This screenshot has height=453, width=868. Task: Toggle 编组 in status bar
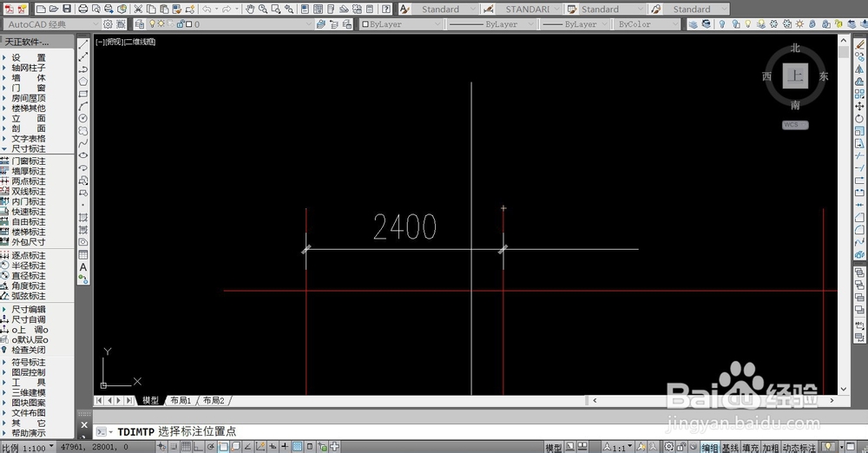tap(710, 448)
